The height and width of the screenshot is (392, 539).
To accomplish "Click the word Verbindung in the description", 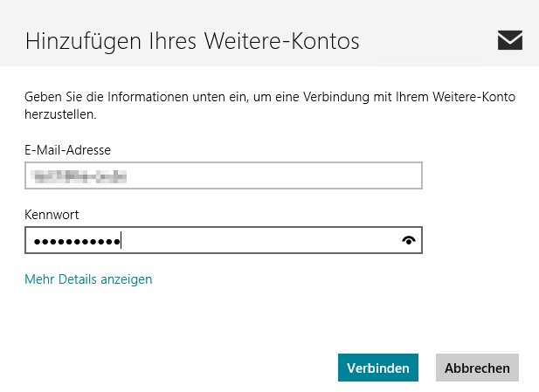I will point(335,97).
